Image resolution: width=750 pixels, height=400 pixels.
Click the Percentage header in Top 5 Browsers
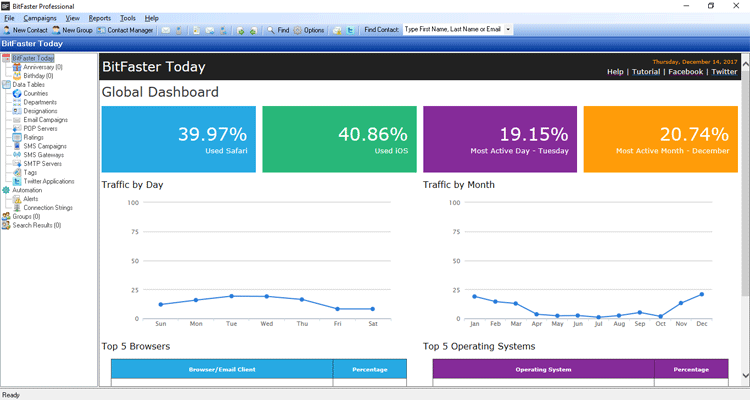(x=370, y=369)
